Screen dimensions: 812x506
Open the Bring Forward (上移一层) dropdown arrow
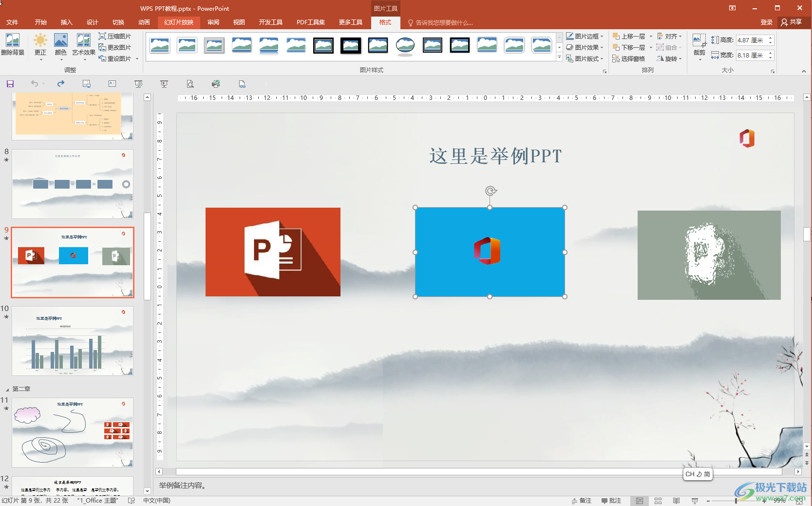pos(651,36)
